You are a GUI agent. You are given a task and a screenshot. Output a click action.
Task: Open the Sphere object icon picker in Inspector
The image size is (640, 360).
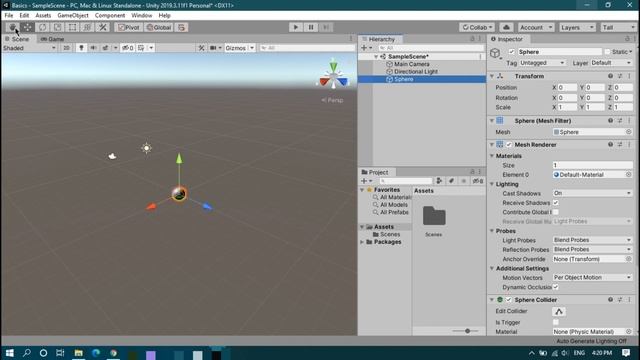tap(496, 53)
